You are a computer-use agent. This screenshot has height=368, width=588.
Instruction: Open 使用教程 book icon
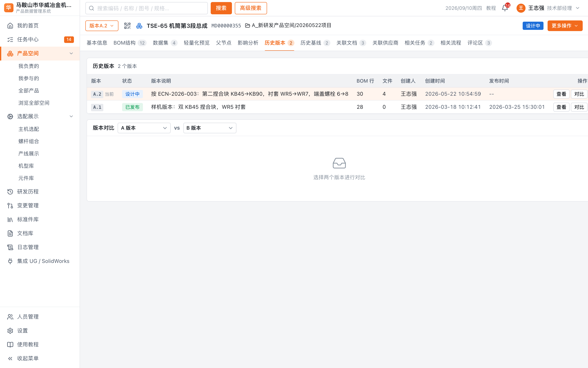tap(10, 344)
